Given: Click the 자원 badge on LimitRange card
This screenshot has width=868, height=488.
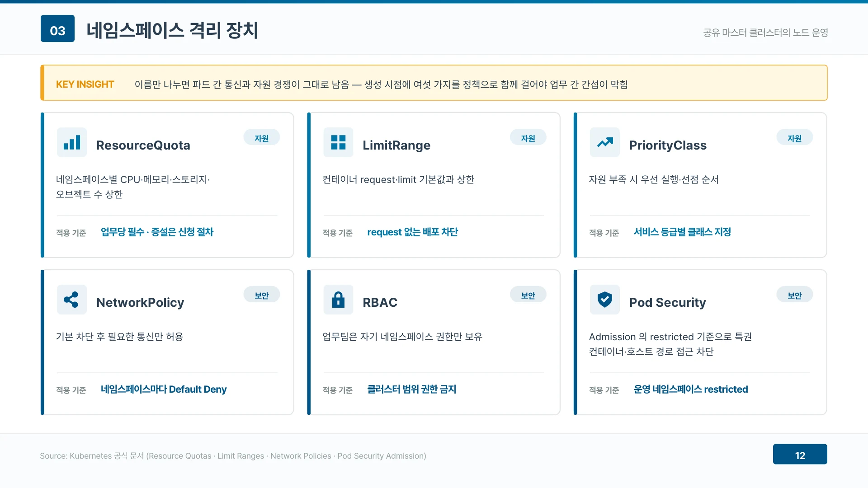Looking at the screenshot, I should click(x=528, y=138).
